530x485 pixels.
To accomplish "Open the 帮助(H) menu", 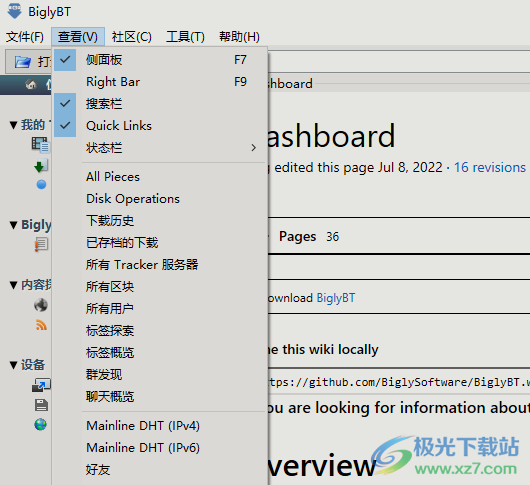I will [239, 37].
